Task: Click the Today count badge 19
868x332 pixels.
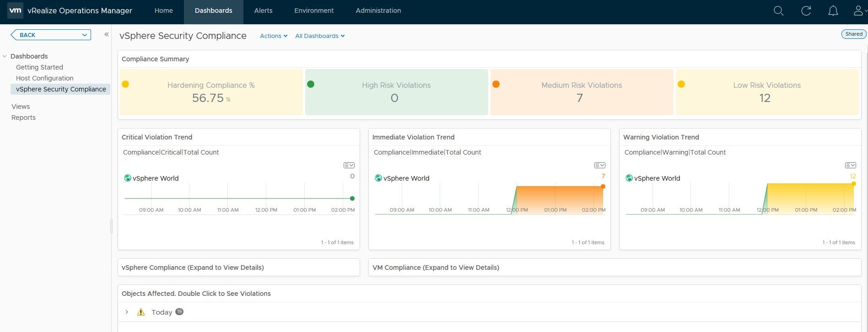Action: (179, 311)
